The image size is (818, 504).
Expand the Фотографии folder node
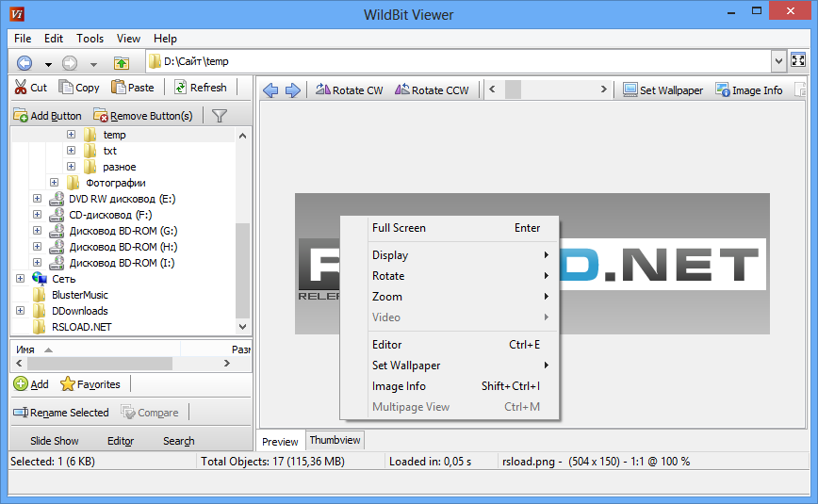coord(55,183)
